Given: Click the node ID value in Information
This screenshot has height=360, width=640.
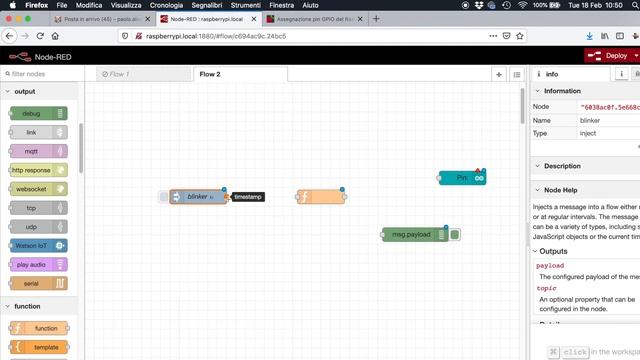Looking at the screenshot, I should pos(610,107).
